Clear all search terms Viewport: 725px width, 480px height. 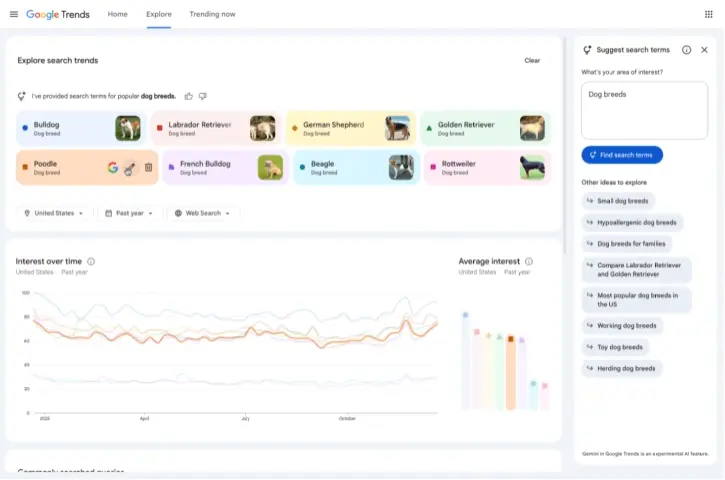[x=532, y=60]
